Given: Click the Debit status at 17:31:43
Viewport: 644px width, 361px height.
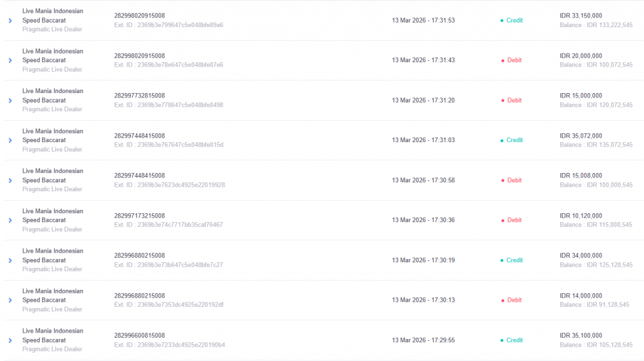Looking at the screenshot, I should tap(514, 60).
